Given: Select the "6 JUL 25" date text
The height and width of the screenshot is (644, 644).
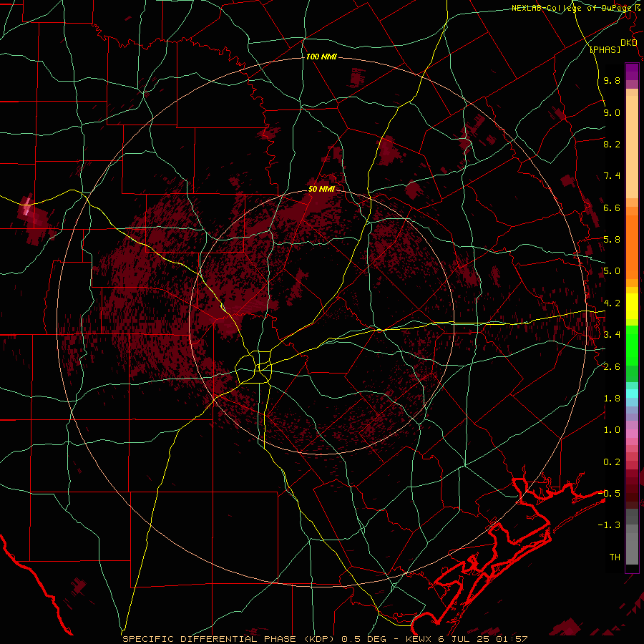Looking at the screenshot, I should point(464,639).
